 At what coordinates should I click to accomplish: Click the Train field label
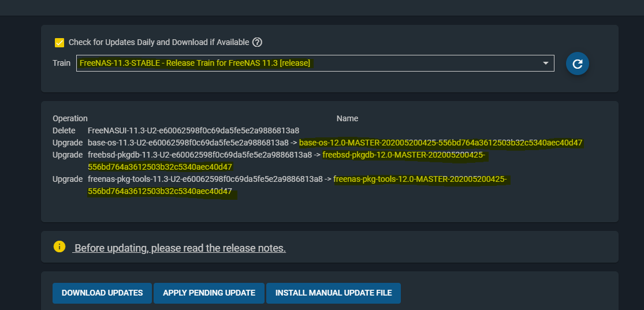[61, 64]
